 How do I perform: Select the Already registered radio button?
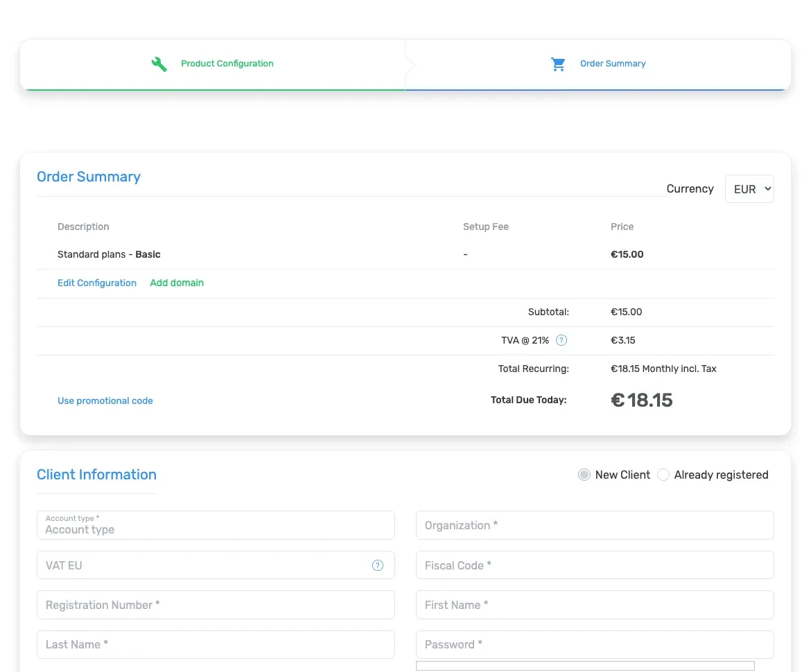tap(663, 475)
